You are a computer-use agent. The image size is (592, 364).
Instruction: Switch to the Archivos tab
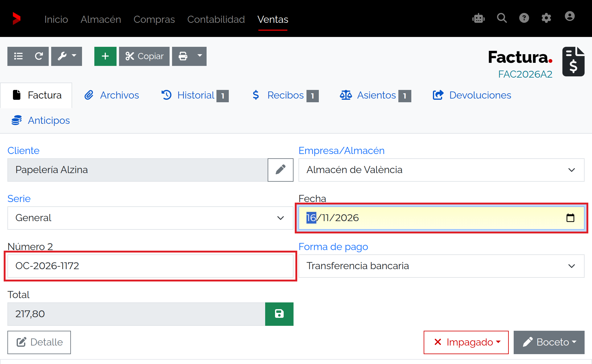click(x=112, y=95)
